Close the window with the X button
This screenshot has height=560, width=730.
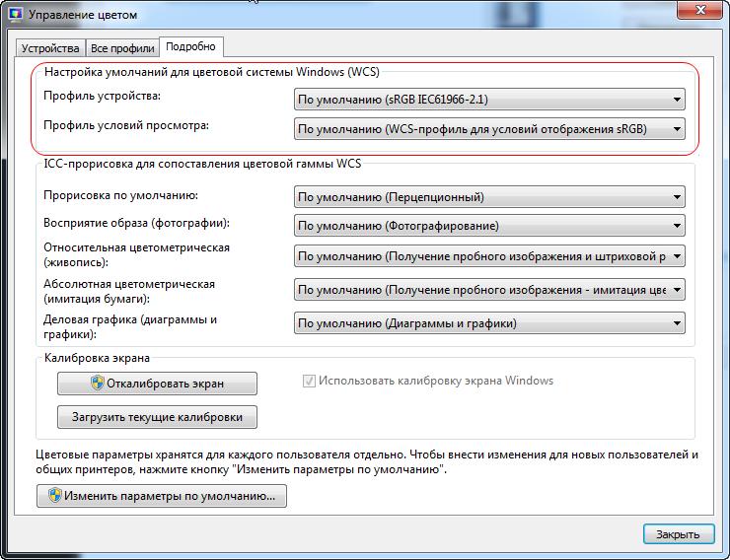700,9
